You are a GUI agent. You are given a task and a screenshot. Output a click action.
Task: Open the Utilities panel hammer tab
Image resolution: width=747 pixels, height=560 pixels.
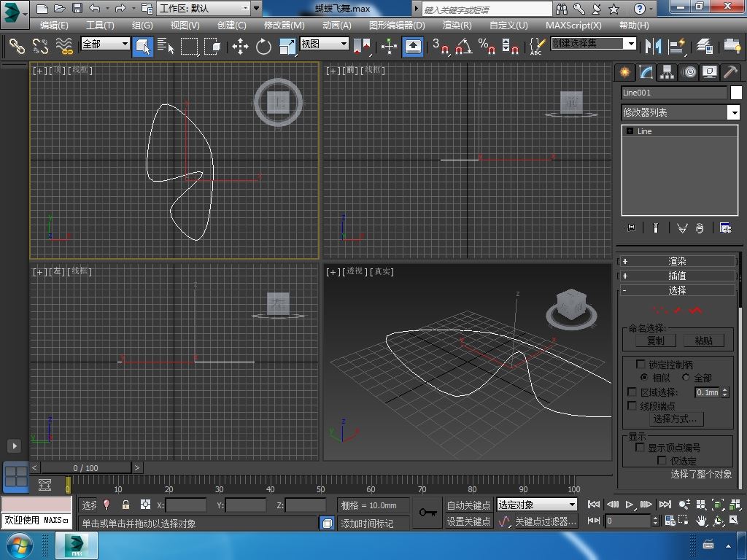pyautogui.click(x=730, y=72)
